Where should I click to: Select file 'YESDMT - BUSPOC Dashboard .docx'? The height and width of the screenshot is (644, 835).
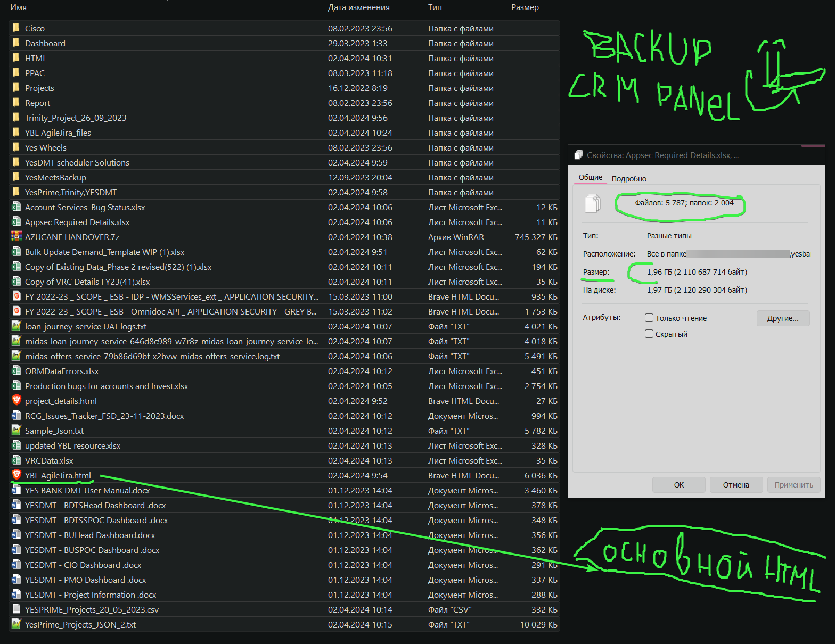coord(92,550)
